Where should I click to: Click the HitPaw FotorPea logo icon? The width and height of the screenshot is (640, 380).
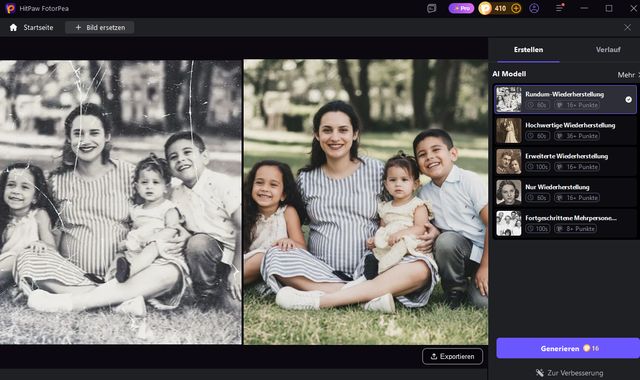click(x=10, y=8)
